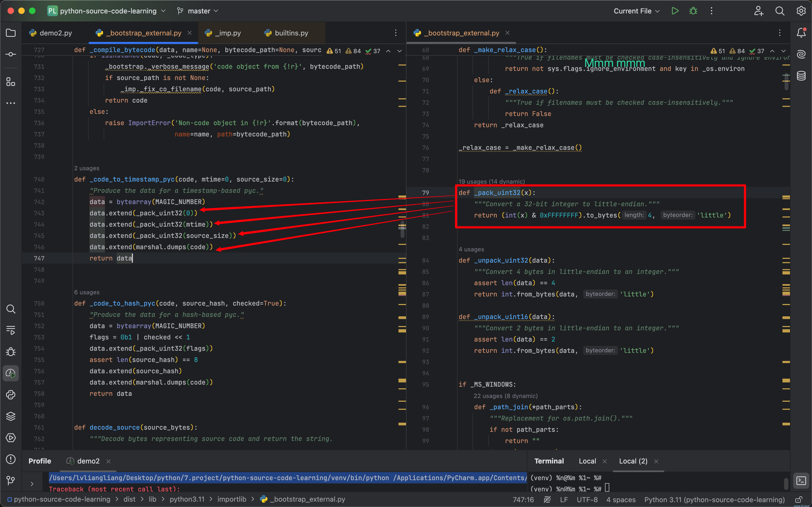812x507 pixels.
Task: Run the current file with play button
Action: (675, 11)
